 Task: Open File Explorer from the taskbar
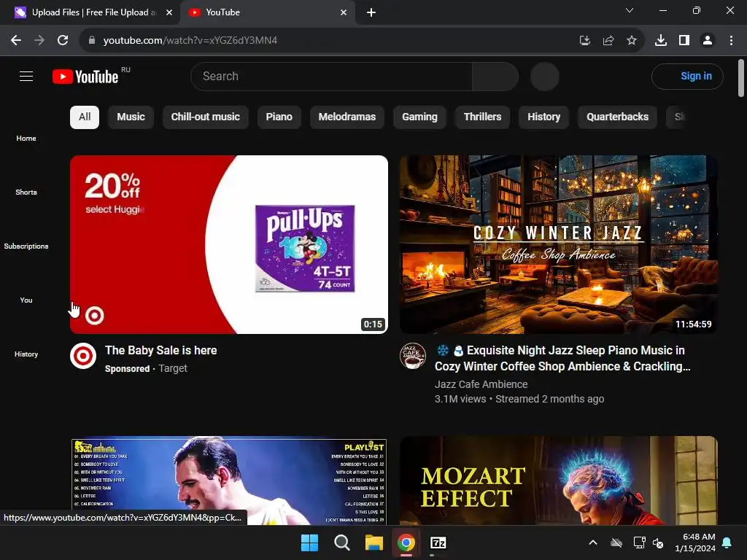[374, 542]
